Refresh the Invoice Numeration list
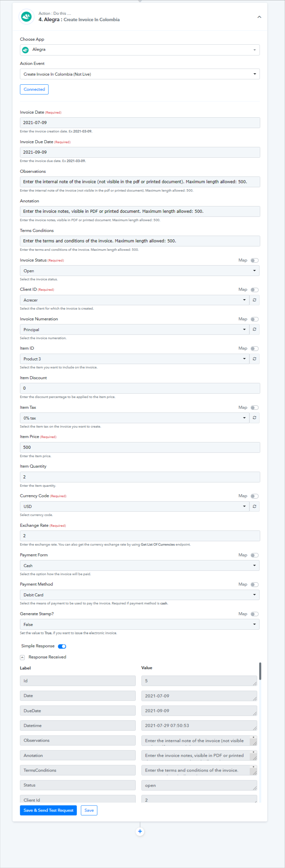285x868 pixels. click(255, 329)
